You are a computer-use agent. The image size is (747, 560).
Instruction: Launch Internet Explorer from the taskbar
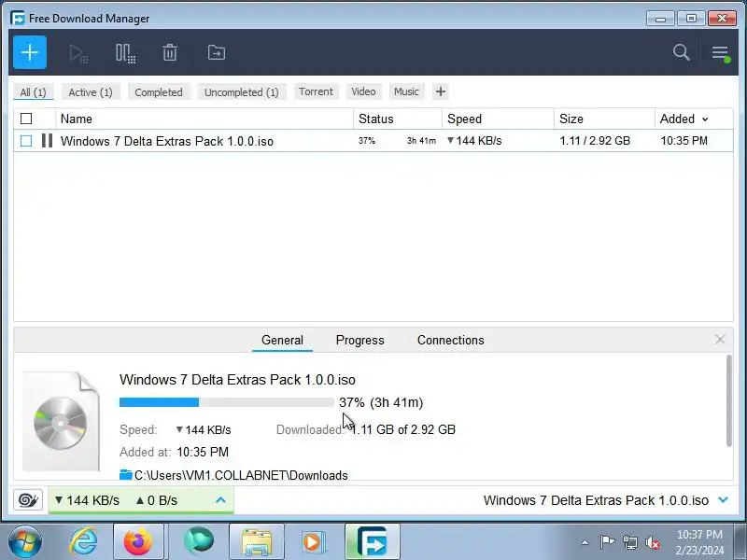[x=84, y=542]
